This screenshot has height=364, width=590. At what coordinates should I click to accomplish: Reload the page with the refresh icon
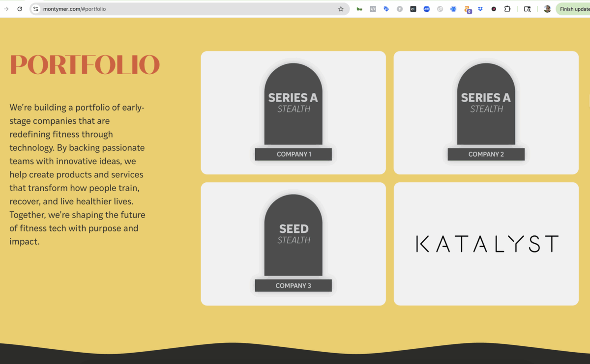[20, 9]
